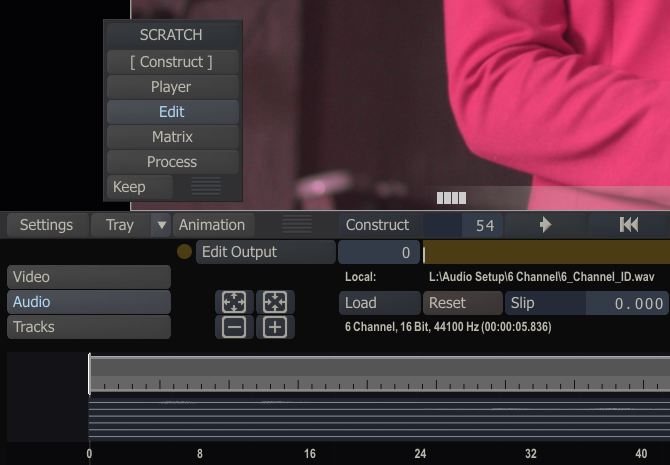Screen dimensions: 670x465
Task: Click the Construct label in the toolbar
Action: pos(378,225)
